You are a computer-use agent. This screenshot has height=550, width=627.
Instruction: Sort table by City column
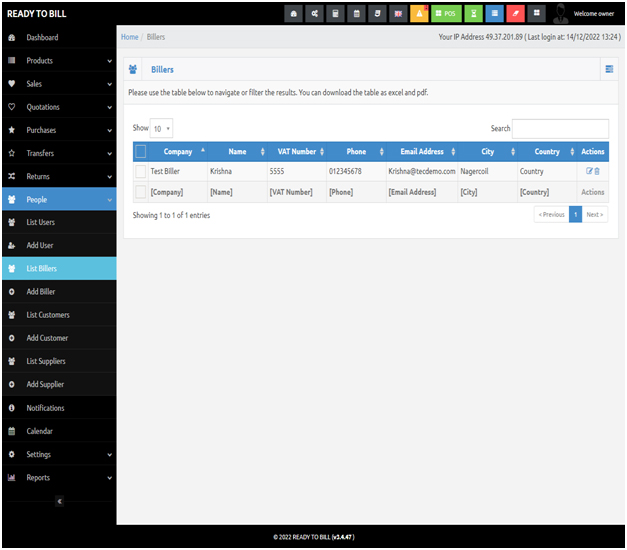[x=487, y=152]
